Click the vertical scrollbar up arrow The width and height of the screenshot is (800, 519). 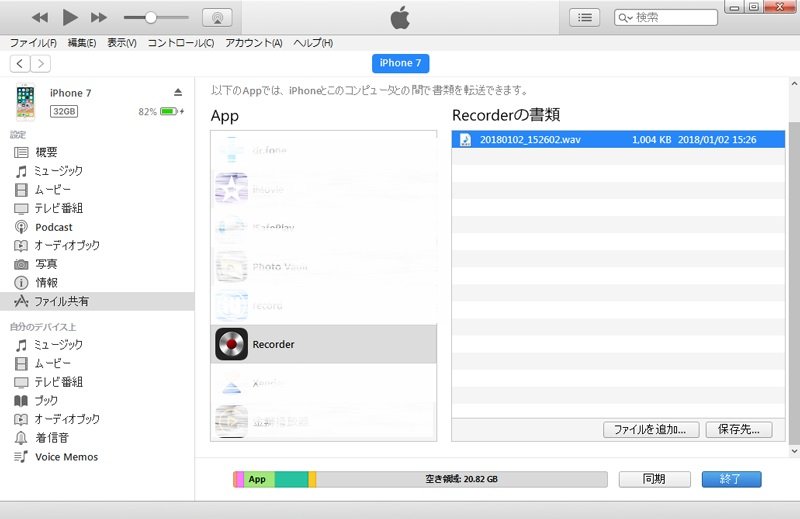pos(794,84)
